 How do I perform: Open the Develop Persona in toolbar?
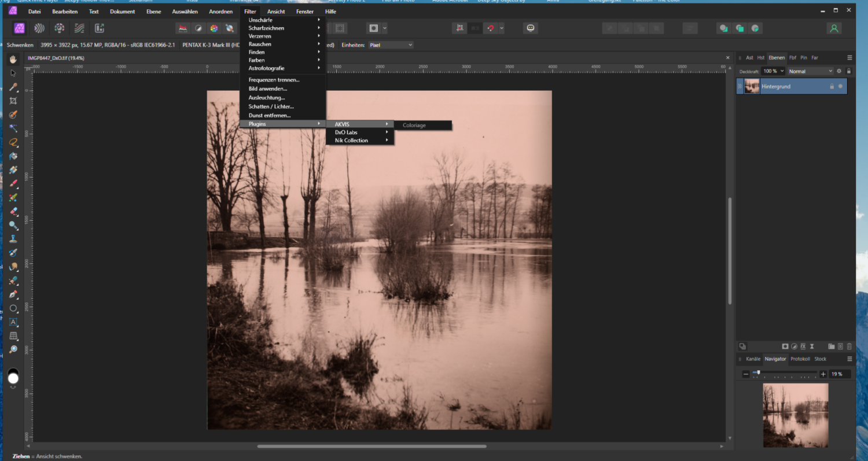(x=59, y=28)
